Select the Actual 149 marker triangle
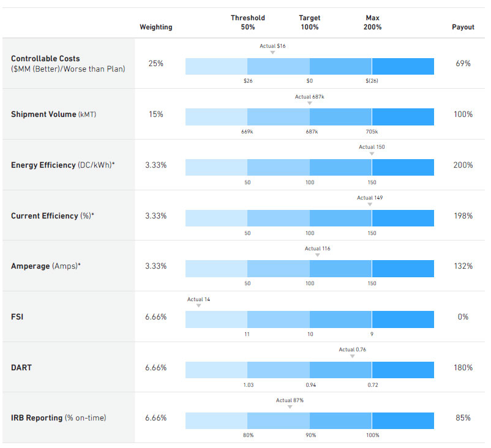 coord(370,204)
